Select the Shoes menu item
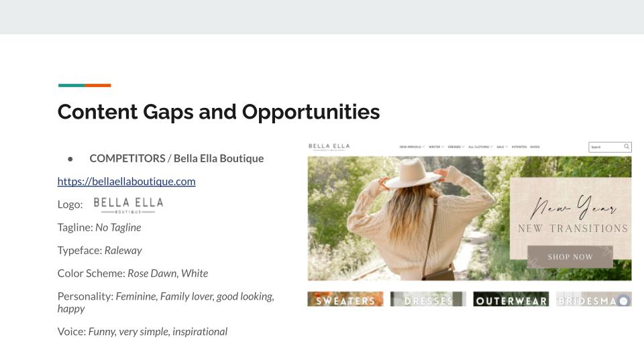The height and width of the screenshot is (362, 644). click(x=535, y=147)
